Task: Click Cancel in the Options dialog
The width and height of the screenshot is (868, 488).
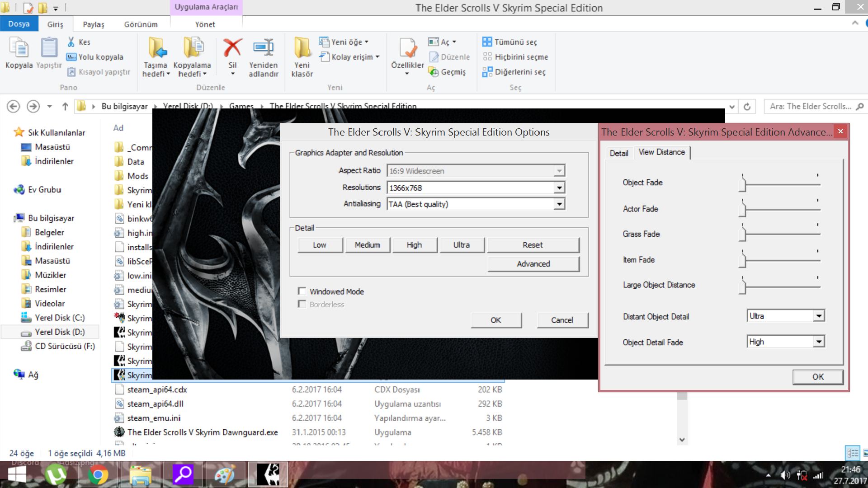Action: (562, 320)
